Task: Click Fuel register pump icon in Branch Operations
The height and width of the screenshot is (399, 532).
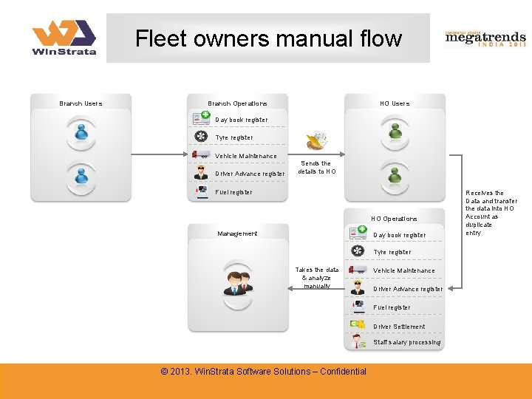Action: coord(202,191)
